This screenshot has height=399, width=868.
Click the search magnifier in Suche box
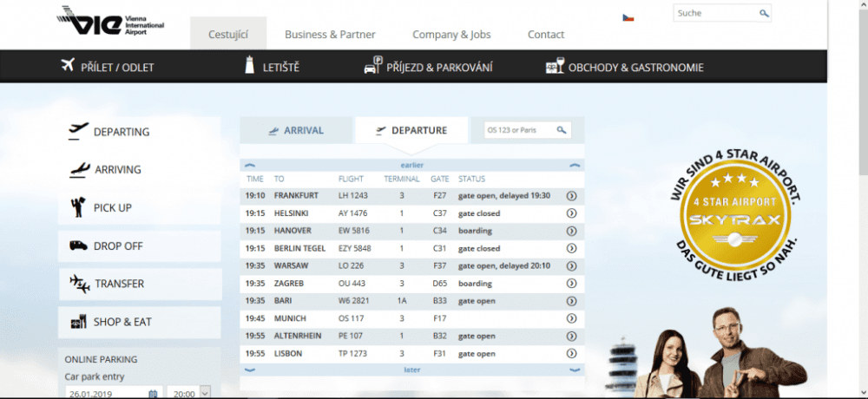[x=764, y=14]
